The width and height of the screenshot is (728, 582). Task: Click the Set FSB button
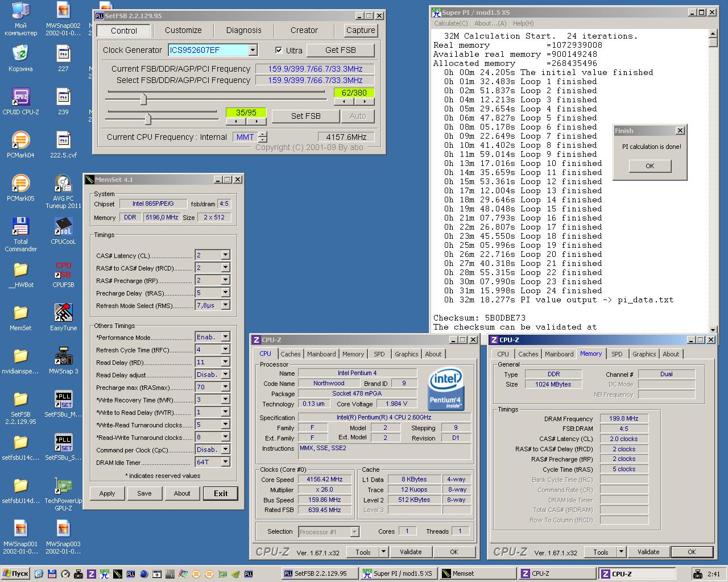[x=306, y=116]
